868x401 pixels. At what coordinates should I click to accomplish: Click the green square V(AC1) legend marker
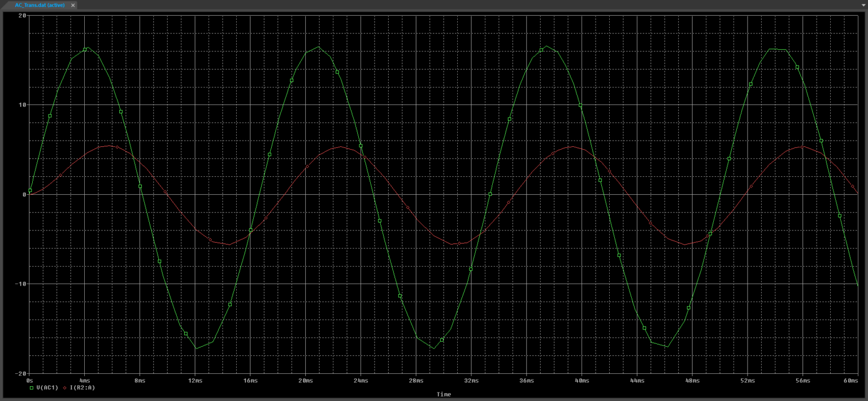point(31,387)
